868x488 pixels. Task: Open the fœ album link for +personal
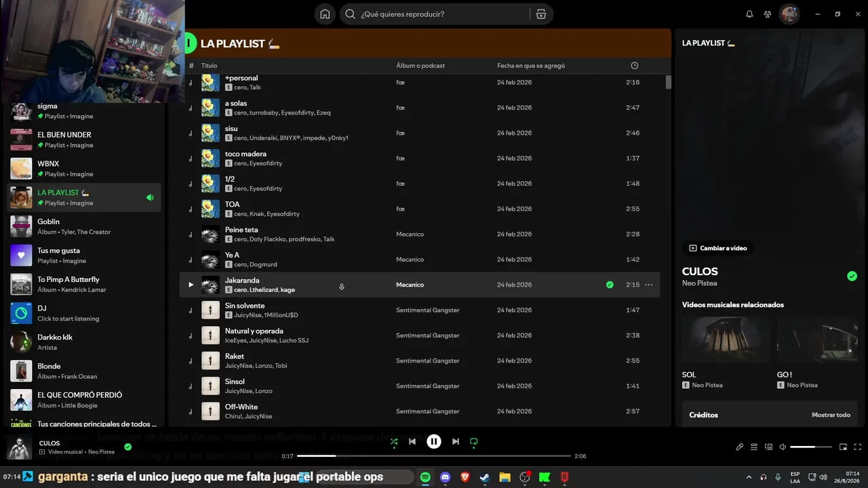coord(400,82)
